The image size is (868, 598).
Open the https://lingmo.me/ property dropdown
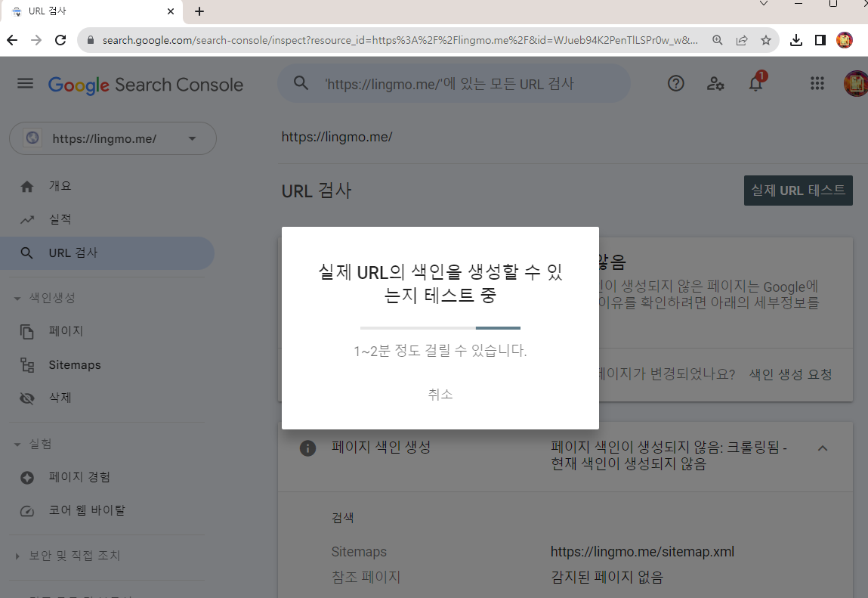tap(113, 138)
